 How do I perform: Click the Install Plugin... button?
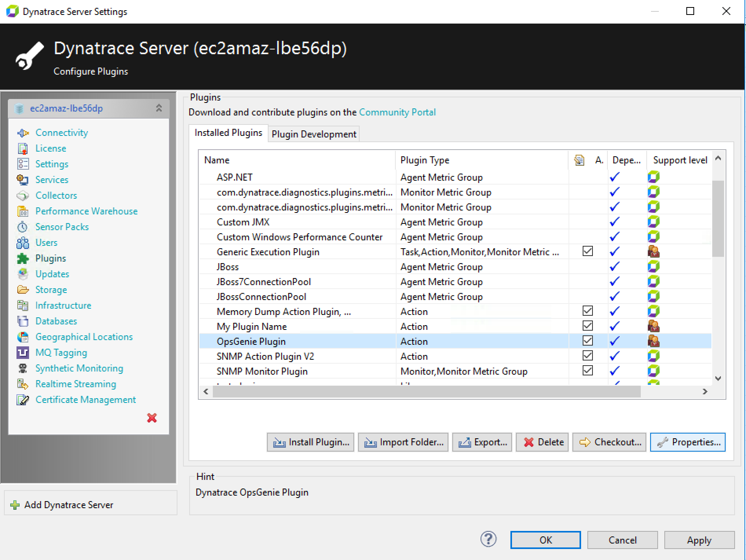coord(311,442)
